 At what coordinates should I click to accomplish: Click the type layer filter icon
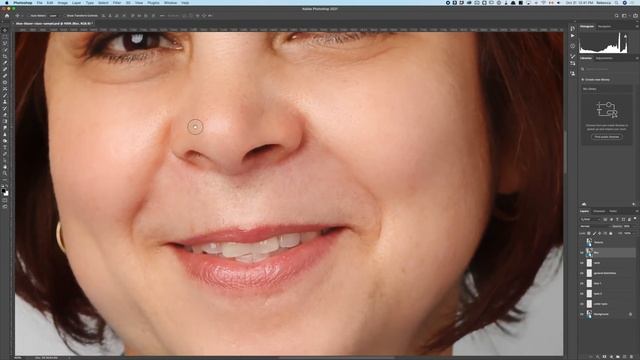click(x=617, y=220)
